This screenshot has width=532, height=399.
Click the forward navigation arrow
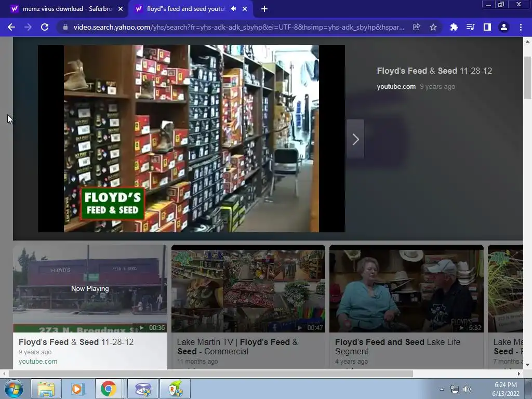click(28, 27)
